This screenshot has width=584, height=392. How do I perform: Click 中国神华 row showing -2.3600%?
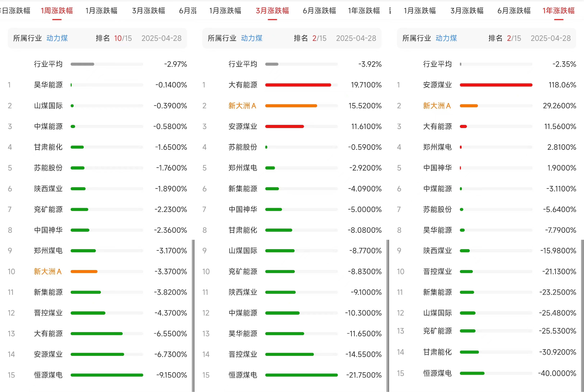(97, 230)
